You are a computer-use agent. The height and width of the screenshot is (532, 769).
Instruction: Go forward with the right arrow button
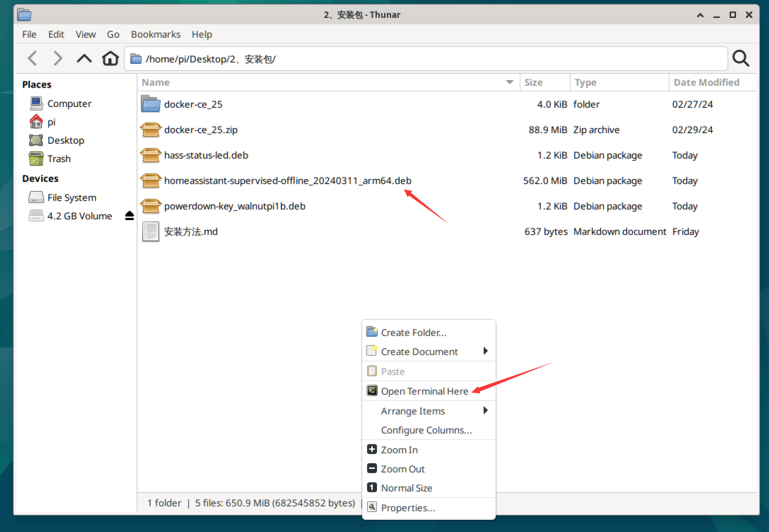click(57, 58)
